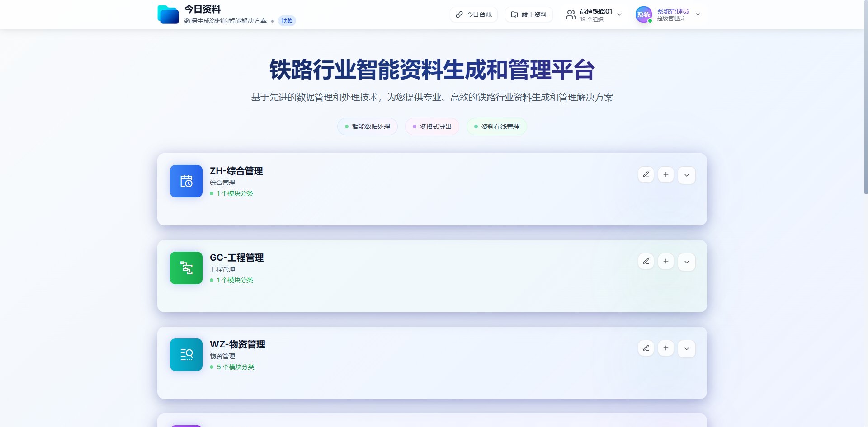Expand the WZ-物资管理 card
Screen dimensions: 868x427
(x=687, y=349)
